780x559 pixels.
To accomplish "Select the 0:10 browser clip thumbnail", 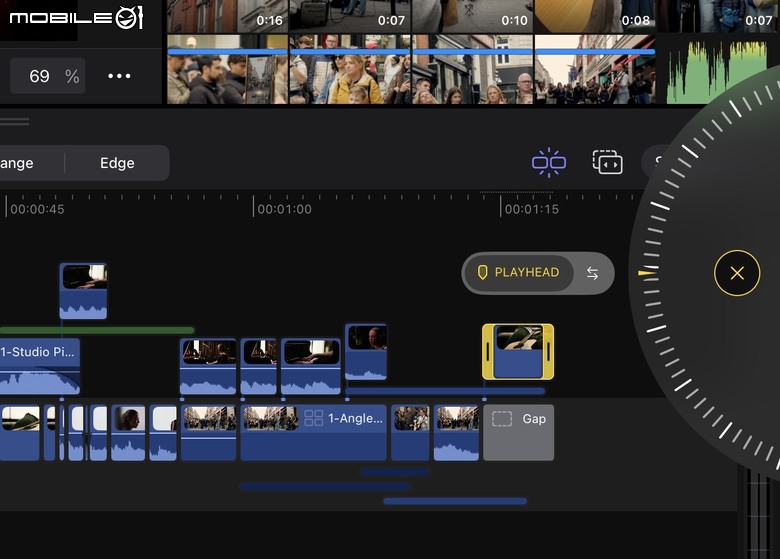I will (x=473, y=16).
